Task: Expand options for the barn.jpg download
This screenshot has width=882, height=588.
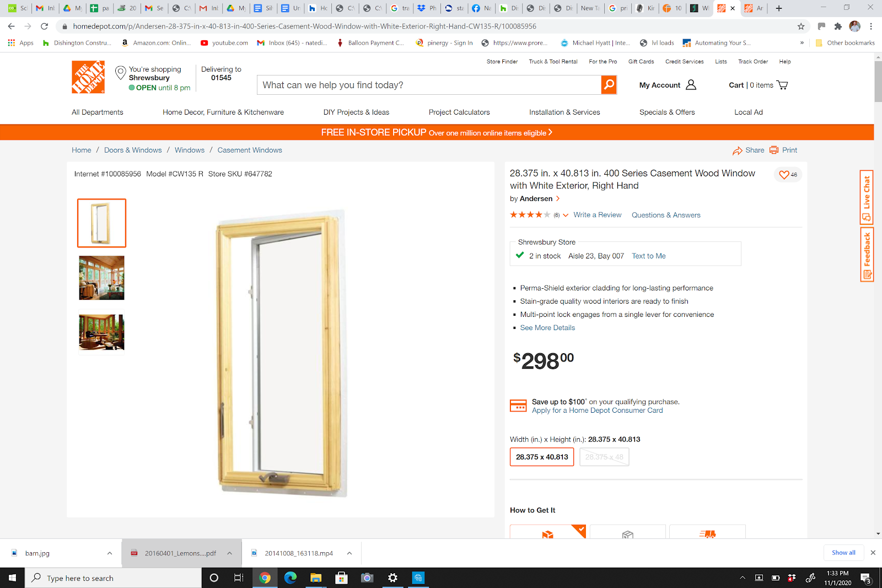Action: pos(110,553)
